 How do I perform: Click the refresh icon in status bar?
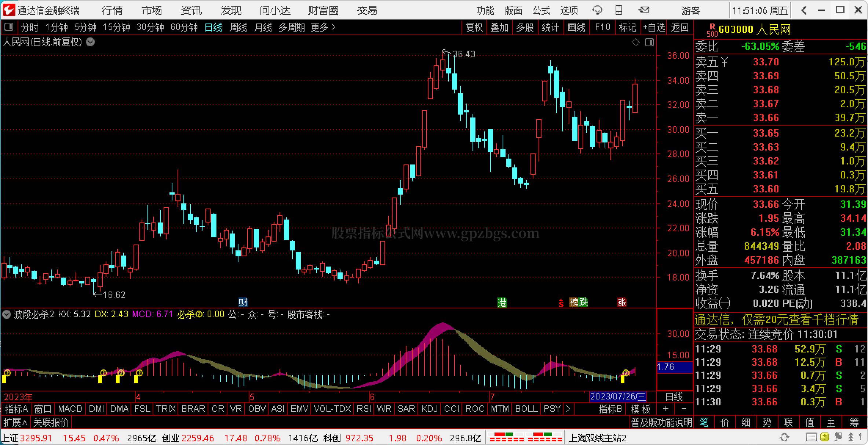click(784, 438)
